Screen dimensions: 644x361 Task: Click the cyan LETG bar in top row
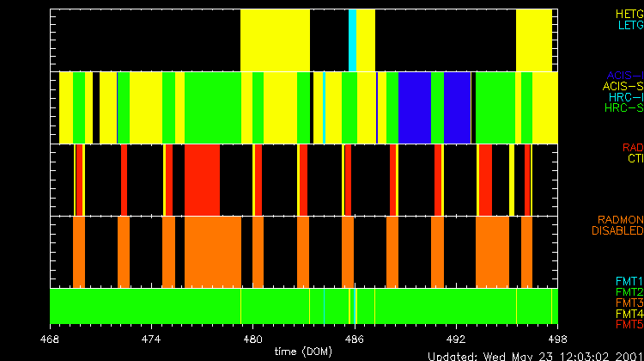coord(352,40)
